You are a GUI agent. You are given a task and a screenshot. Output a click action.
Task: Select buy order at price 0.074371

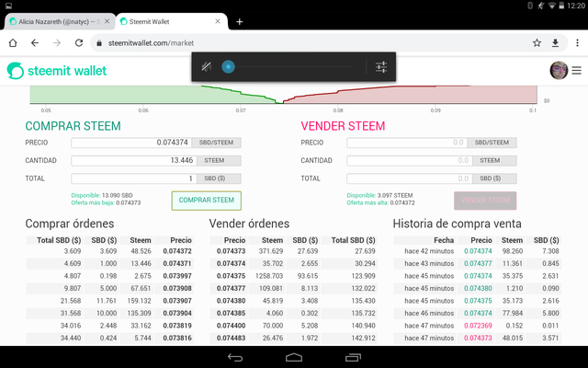pyautogui.click(x=110, y=264)
